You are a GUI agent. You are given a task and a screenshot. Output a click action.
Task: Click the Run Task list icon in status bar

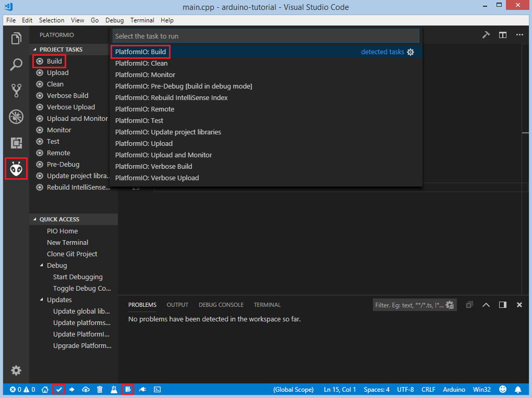(x=128, y=390)
